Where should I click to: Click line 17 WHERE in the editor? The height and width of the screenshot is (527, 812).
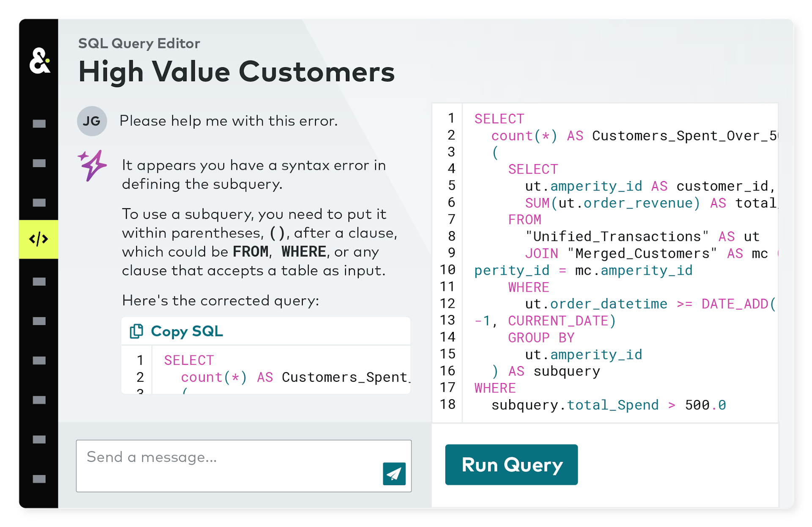click(495, 388)
